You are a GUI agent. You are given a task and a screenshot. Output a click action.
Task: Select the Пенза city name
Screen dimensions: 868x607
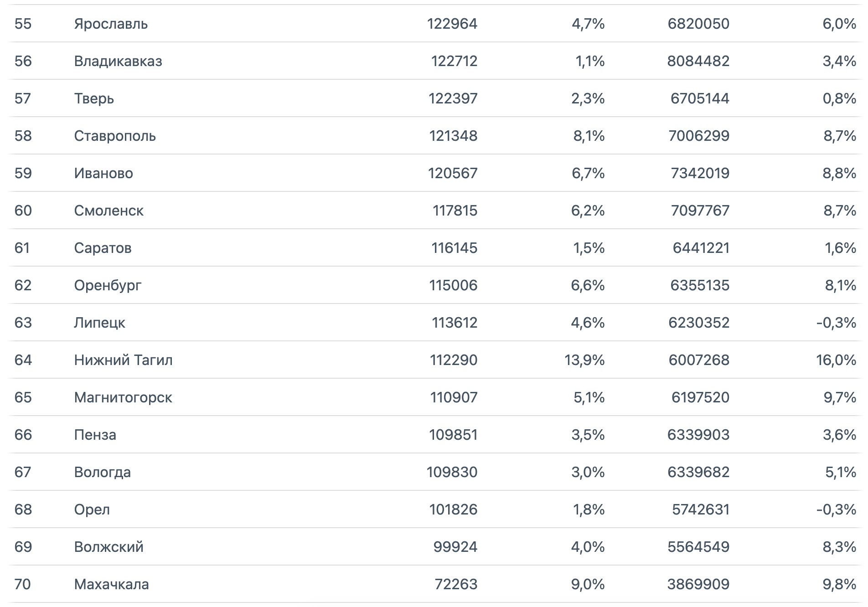click(x=95, y=435)
